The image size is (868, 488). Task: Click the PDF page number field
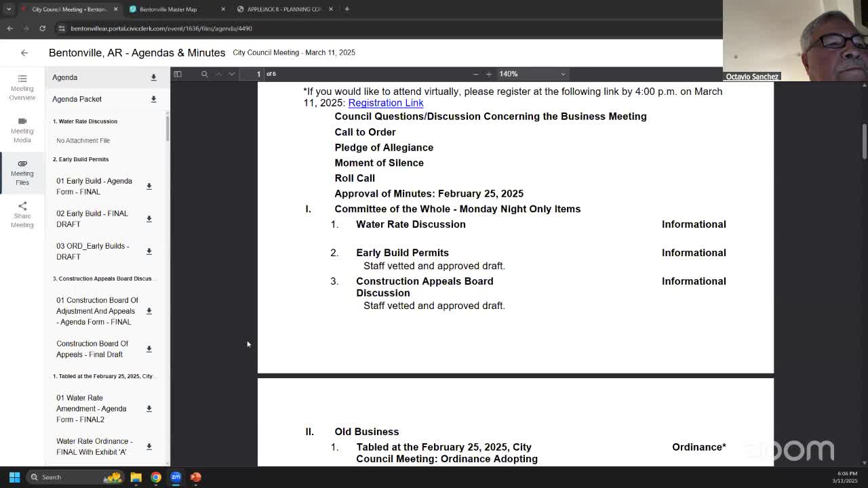pyautogui.click(x=252, y=74)
